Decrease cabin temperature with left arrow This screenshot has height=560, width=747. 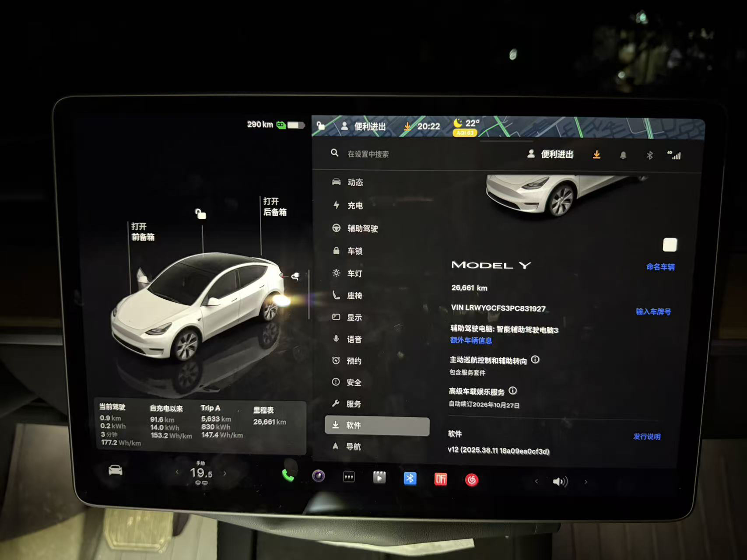pyautogui.click(x=177, y=472)
